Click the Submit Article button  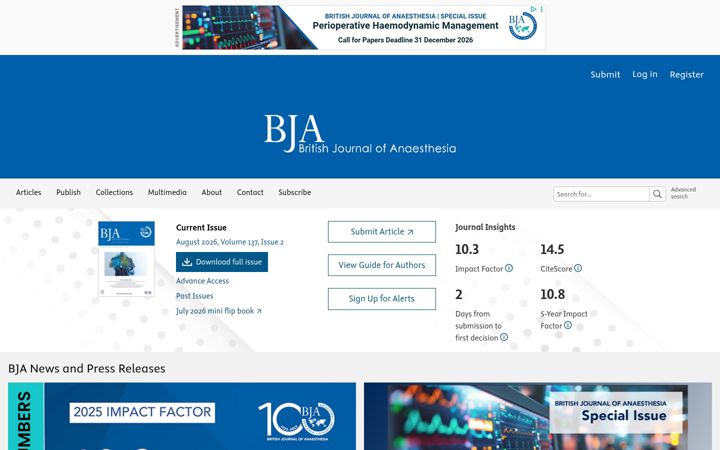[382, 232]
